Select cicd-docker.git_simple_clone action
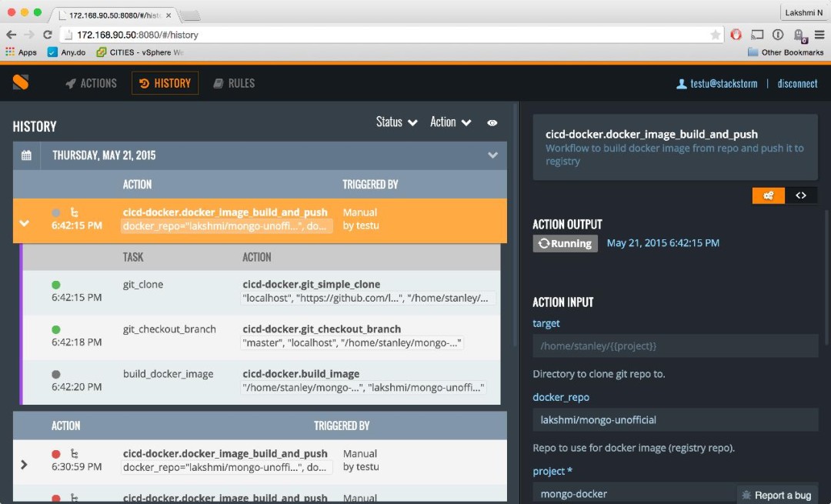Viewport: 831px width, 504px height. tap(311, 284)
